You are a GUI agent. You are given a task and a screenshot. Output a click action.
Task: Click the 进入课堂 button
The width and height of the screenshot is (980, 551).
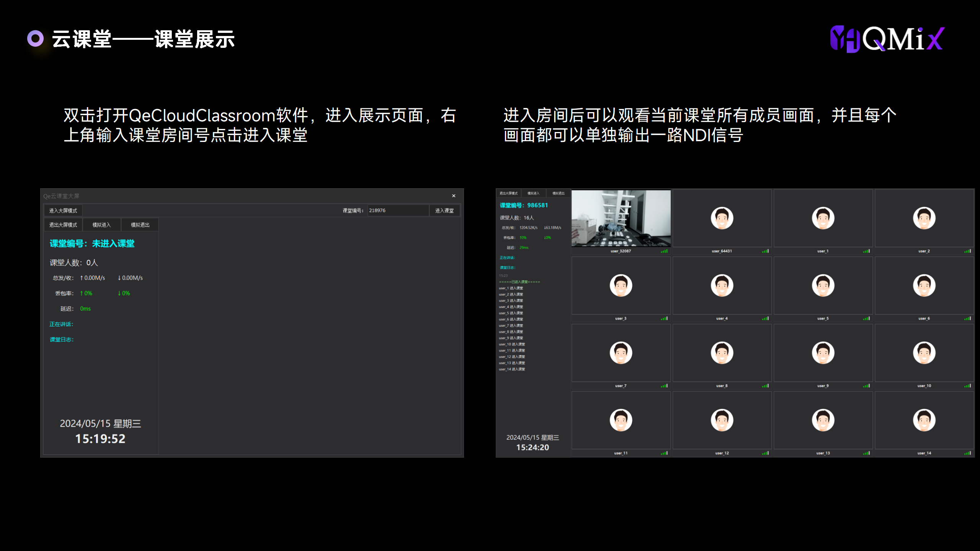tap(444, 210)
